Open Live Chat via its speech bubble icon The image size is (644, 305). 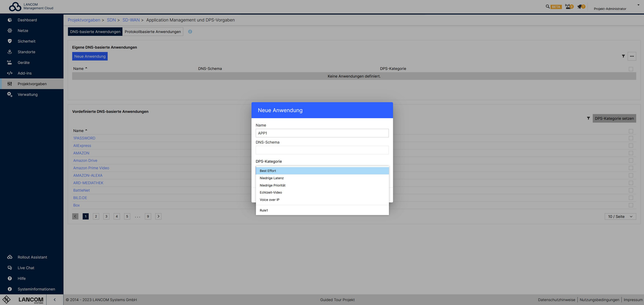point(10,268)
